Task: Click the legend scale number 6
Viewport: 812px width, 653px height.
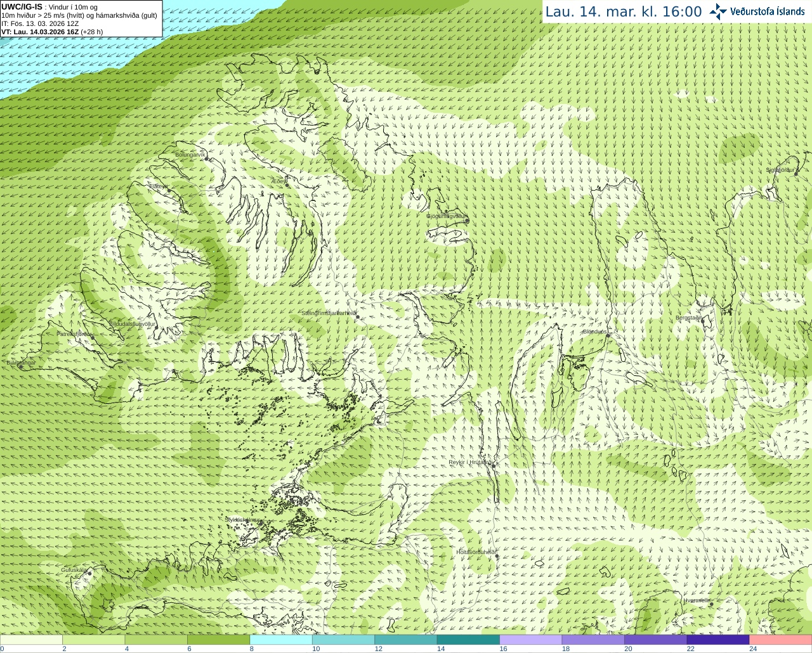Action: pyautogui.click(x=189, y=649)
